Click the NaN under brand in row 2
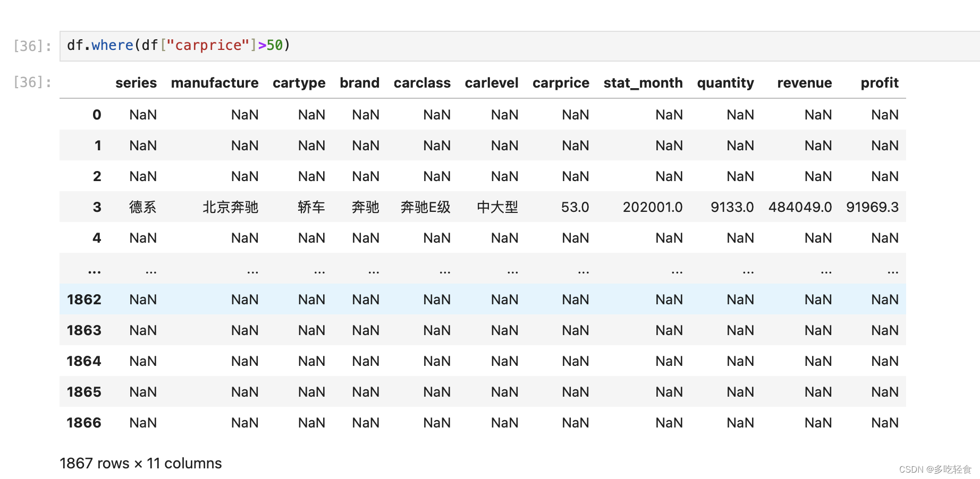The image size is (980, 479). point(366,176)
